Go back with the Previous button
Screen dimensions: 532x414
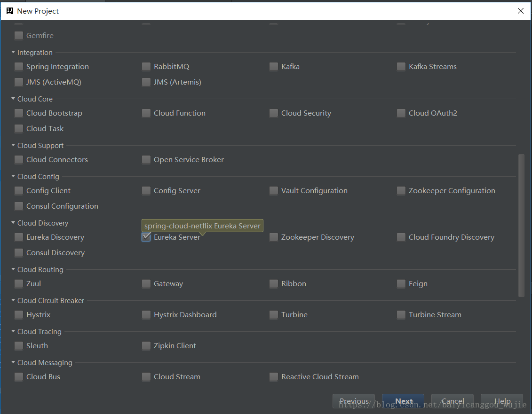point(354,401)
